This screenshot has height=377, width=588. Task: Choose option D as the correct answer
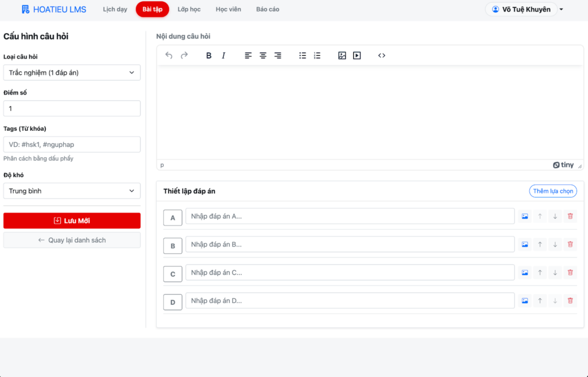(173, 302)
